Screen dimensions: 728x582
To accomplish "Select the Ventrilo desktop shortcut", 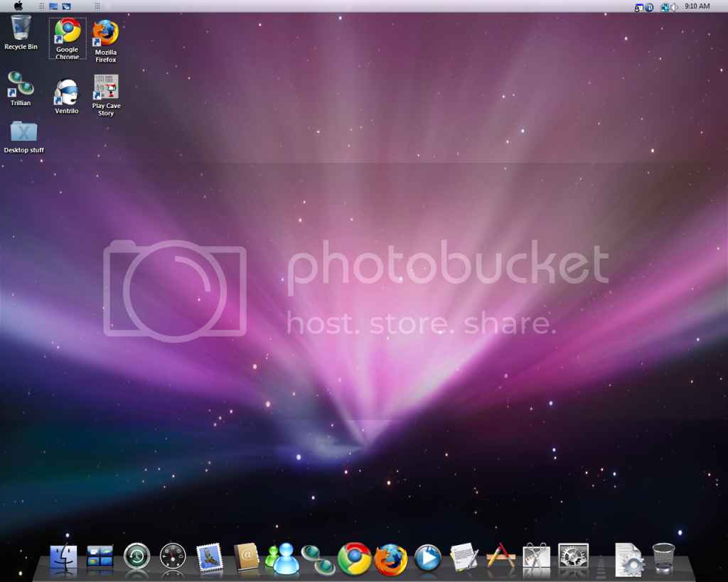I will tap(66, 96).
